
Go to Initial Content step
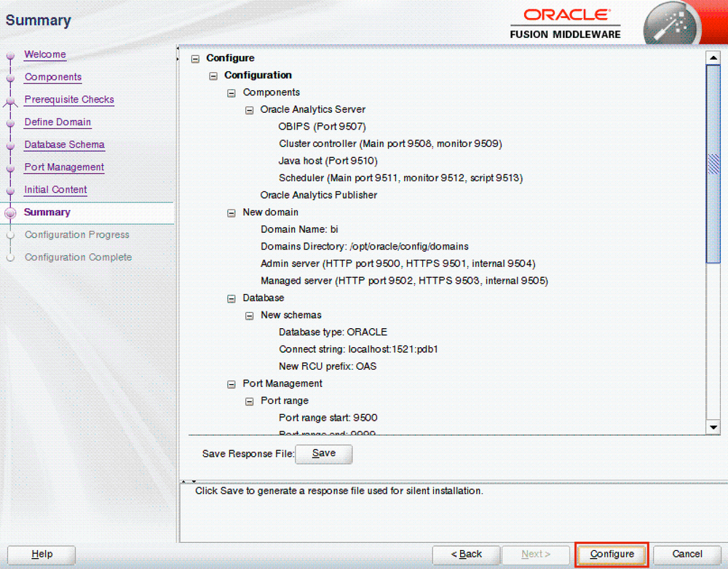(56, 189)
